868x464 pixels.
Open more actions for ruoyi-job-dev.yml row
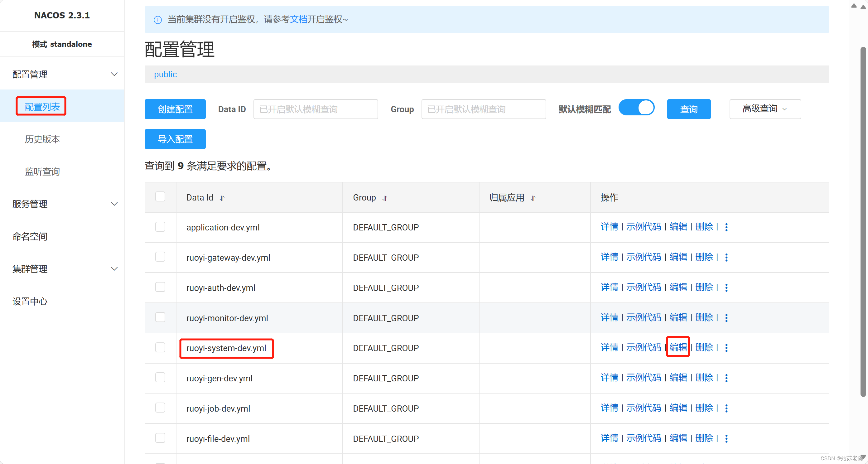point(726,408)
